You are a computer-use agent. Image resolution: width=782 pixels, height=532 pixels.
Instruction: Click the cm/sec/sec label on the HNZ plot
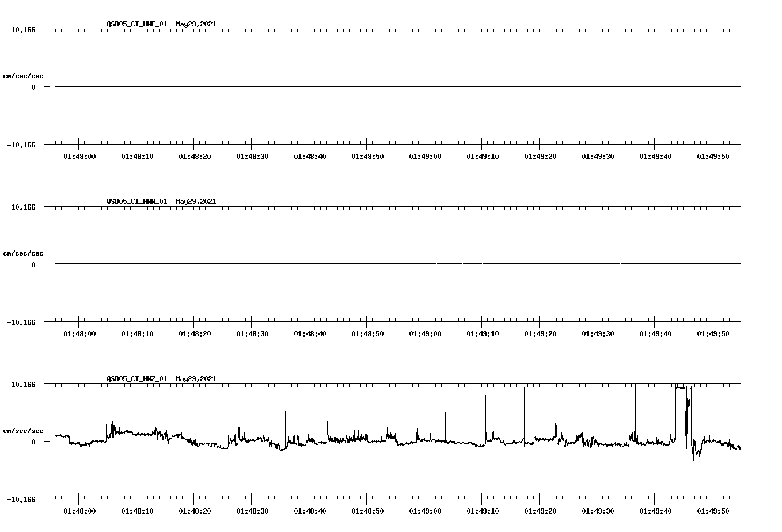click(x=24, y=430)
